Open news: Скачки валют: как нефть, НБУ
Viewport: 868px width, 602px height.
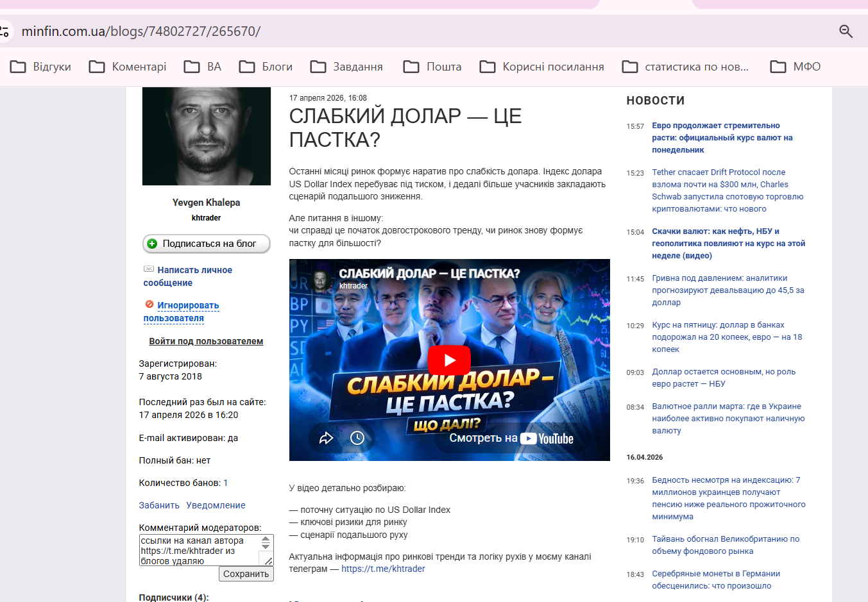click(x=728, y=244)
